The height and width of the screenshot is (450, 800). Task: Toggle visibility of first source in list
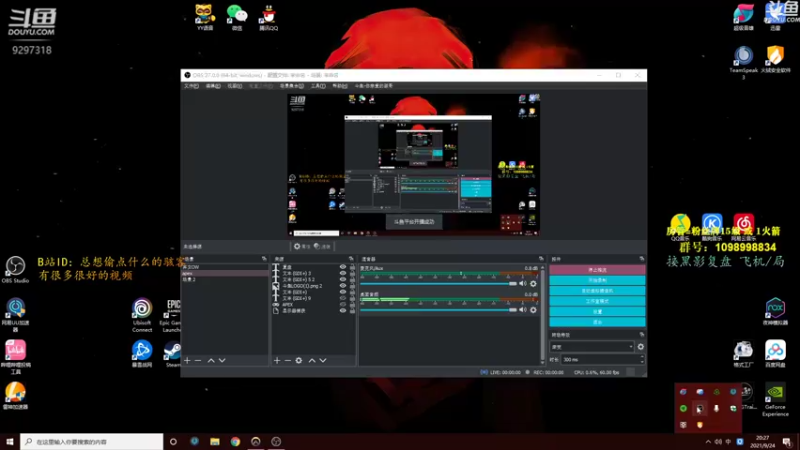point(343,267)
